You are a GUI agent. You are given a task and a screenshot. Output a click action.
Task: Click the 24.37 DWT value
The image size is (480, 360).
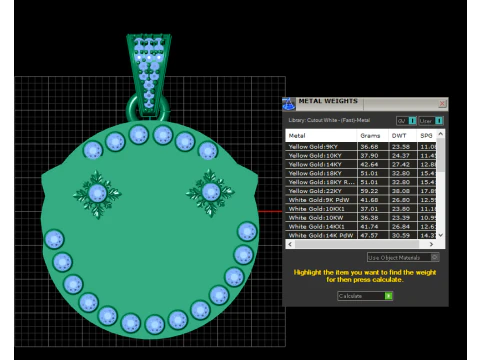coord(401,156)
